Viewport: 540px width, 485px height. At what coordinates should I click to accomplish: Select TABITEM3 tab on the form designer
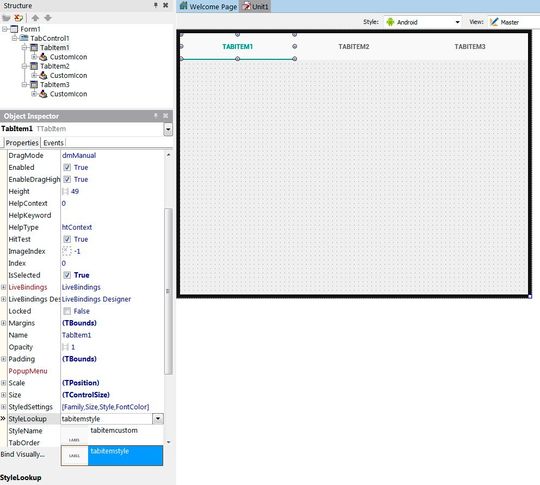click(x=470, y=47)
